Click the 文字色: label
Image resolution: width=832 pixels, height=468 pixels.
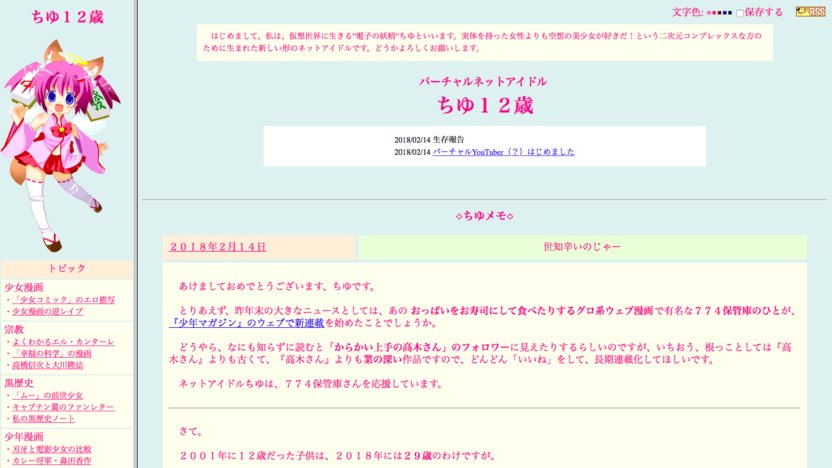(688, 12)
